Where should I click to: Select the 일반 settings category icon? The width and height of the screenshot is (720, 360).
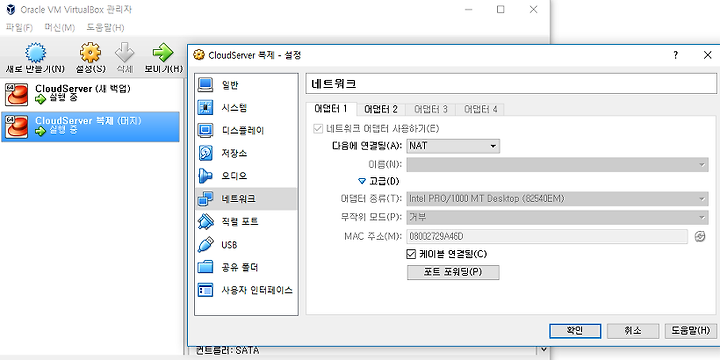pos(205,85)
